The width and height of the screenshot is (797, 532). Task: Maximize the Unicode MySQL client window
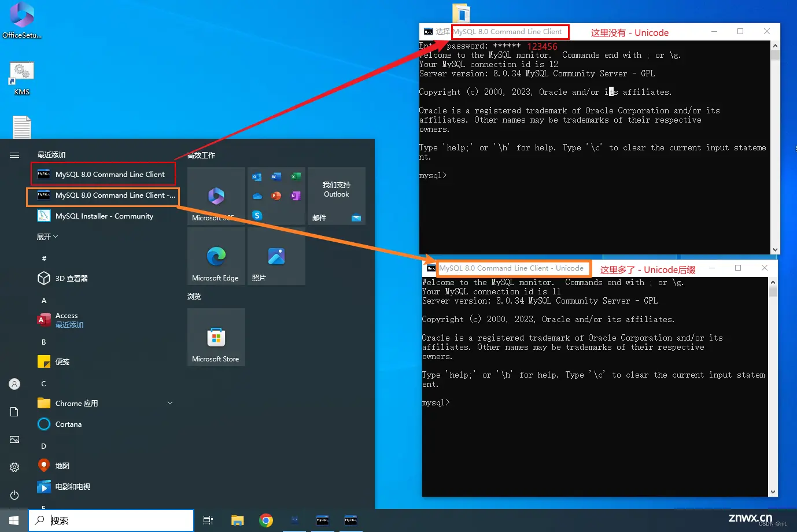738,268
